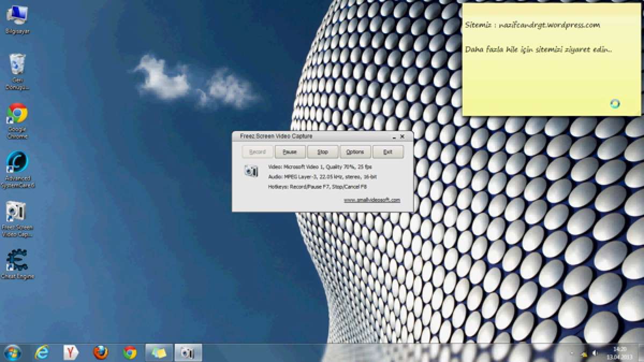Screen dimensions: 644x362
Task: Open the Recycle Bin desktop icon
Action: pos(18,66)
